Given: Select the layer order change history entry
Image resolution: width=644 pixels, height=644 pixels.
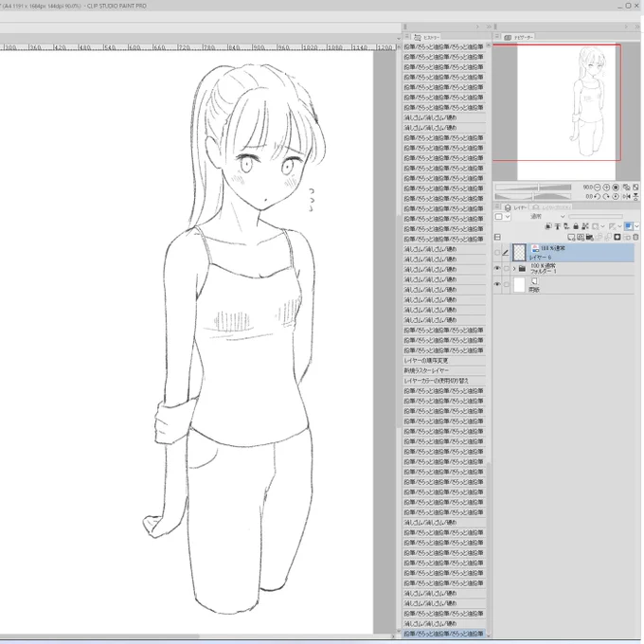Looking at the screenshot, I should (x=444, y=361).
